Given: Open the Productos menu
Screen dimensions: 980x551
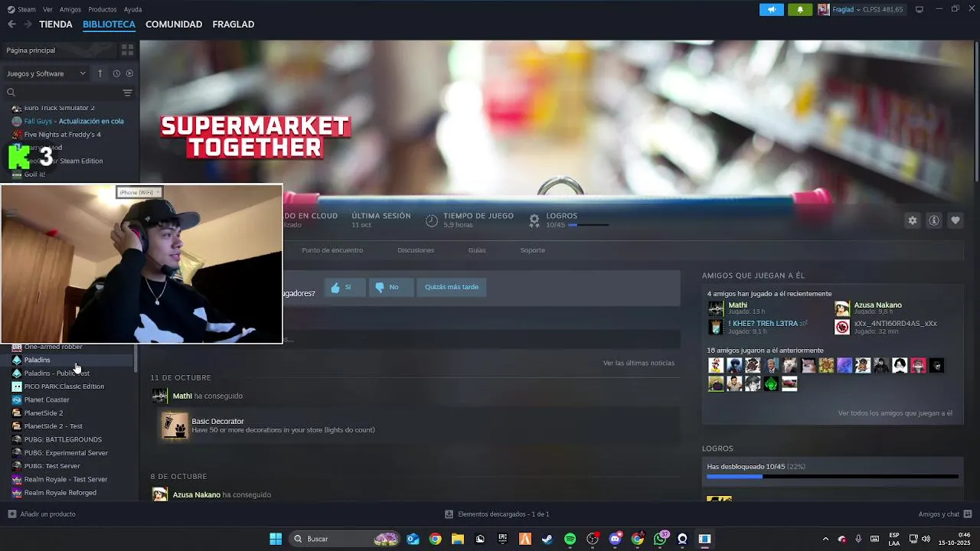Looking at the screenshot, I should pyautogui.click(x=103, y=9).
